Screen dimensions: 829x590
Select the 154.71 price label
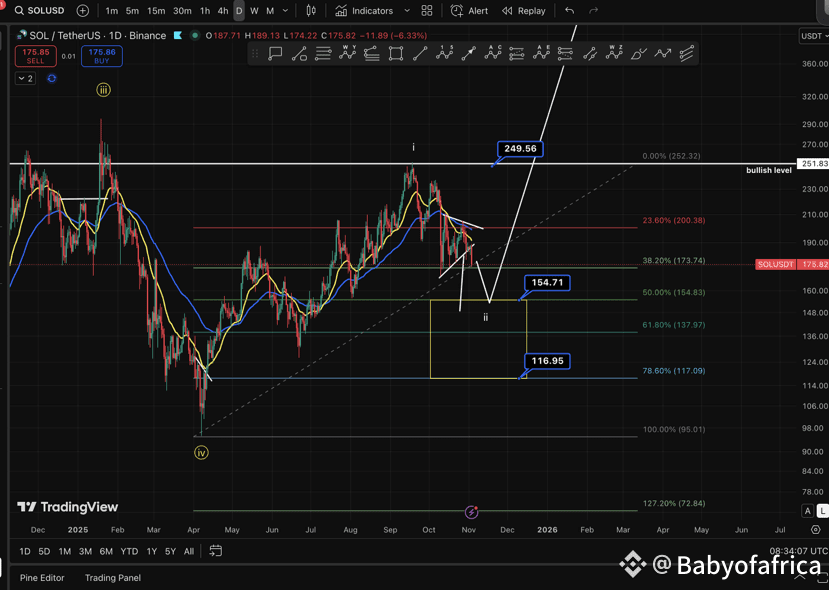tap(547, 282)
